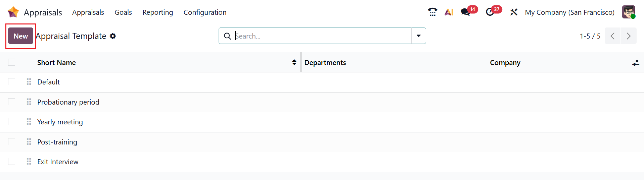The image size is (644, 180).
Task: Click the Exit Interview row drag handle
Action: [x=29, y=162]
